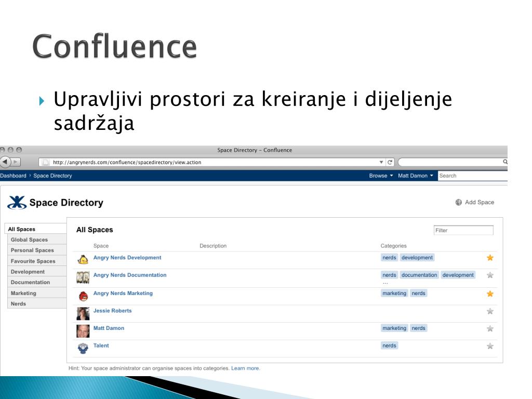Open Angry Nerds Development link
The width and height of the screenshot is (532, 399).
(127, 258)
